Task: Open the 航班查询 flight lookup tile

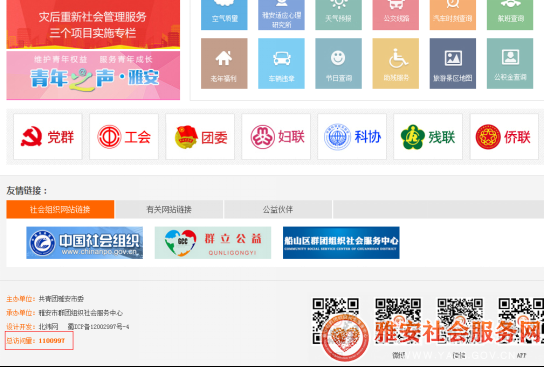Action: (510, 15)
